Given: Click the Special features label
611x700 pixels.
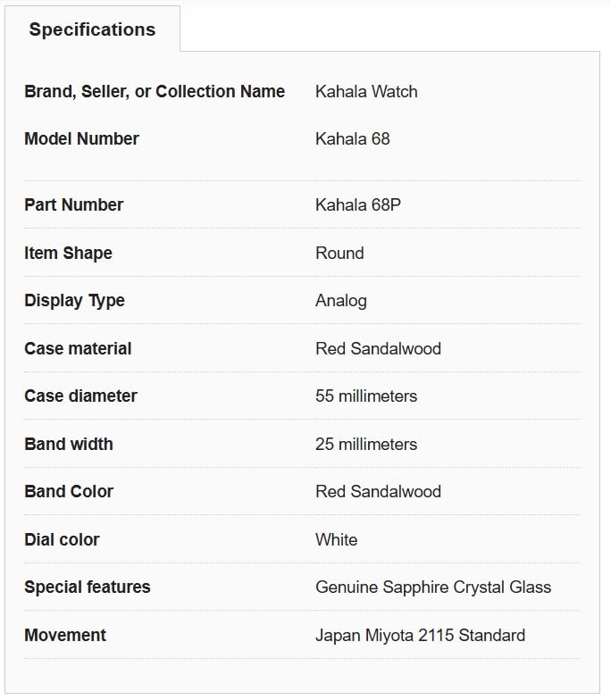Looking at the screenshot, I should coord(88,587).
